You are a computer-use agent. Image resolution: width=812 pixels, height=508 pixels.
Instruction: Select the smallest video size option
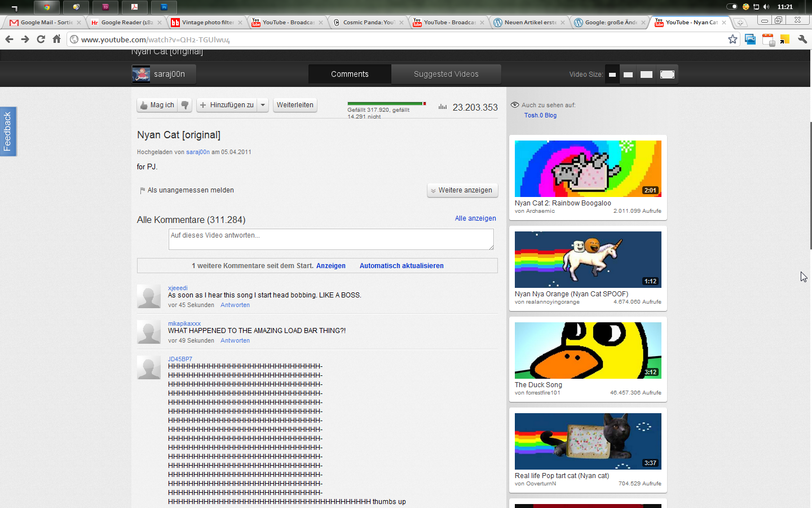612,75
